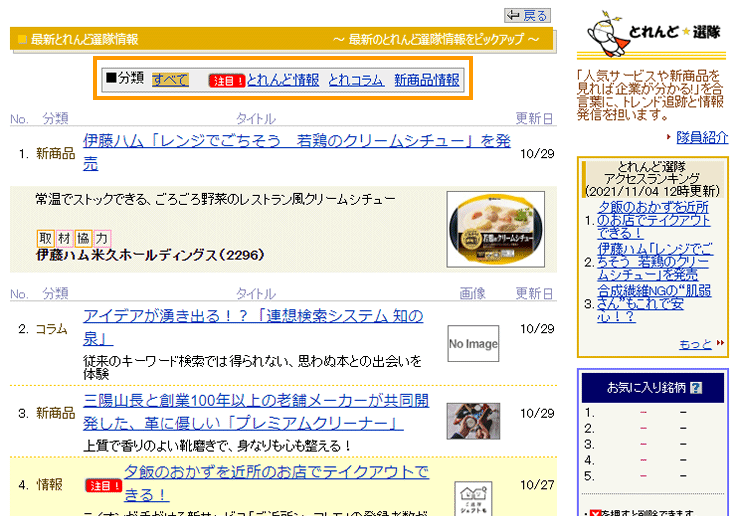Open ranking item 3 合成繊維NG link

point(654,303)
